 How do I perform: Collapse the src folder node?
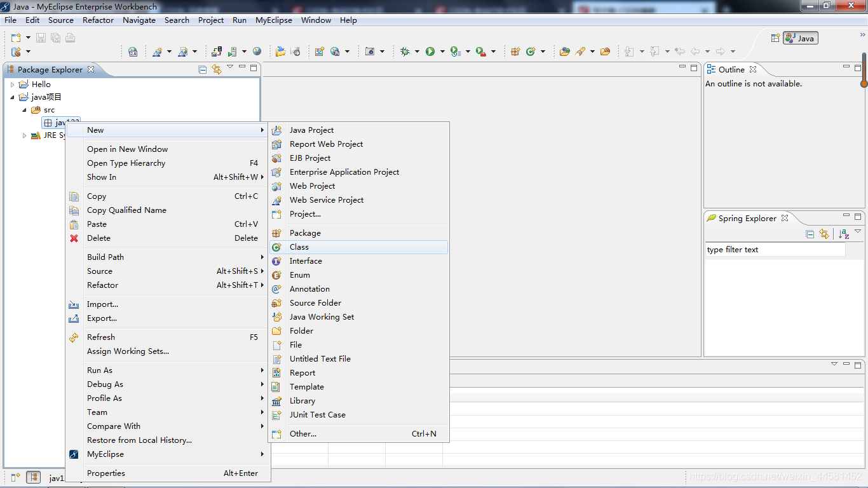[x=25, y=110]
